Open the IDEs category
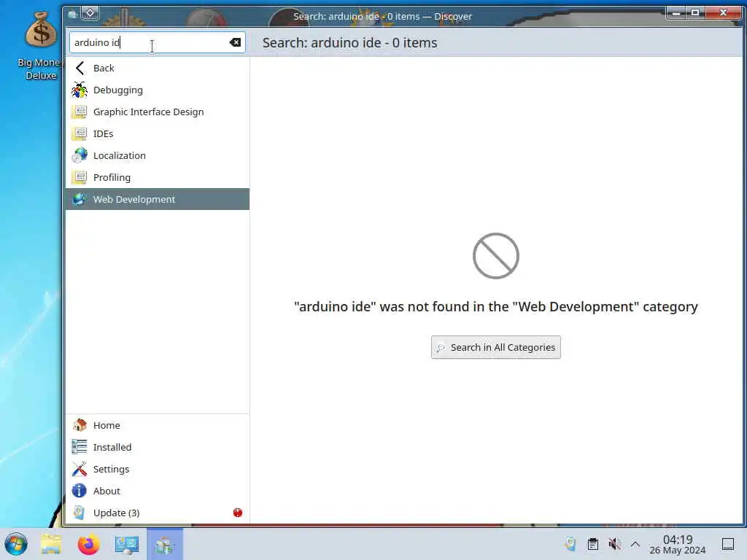 pyautogui.click(x=158, y=134)
